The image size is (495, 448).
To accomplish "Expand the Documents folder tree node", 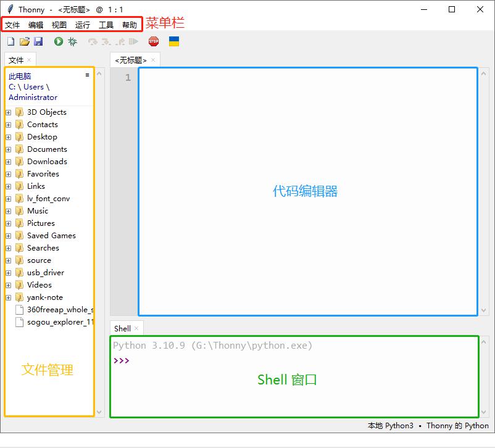I will coord(9,149).
